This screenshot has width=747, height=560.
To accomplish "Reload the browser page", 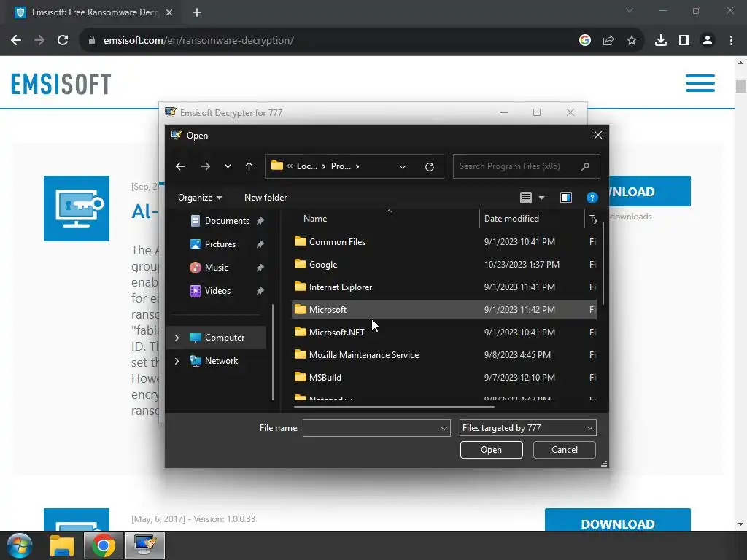I will tap(63, 41).
